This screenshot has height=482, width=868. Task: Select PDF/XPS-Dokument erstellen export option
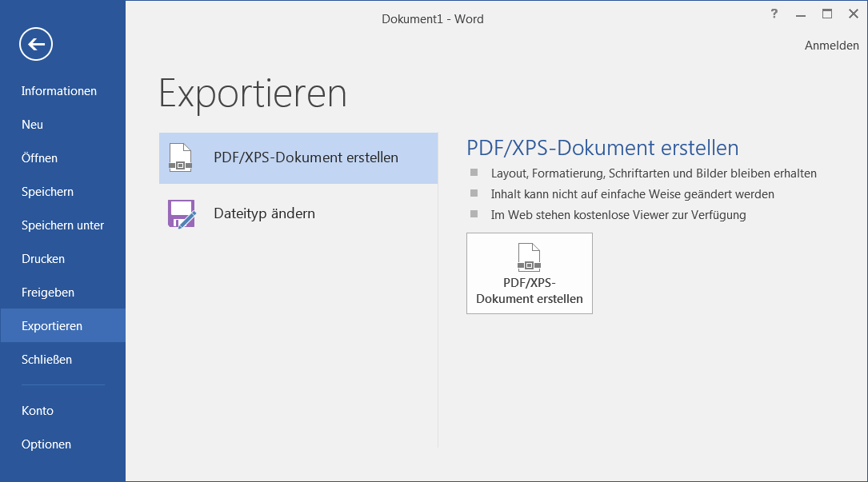coord(306,158)
